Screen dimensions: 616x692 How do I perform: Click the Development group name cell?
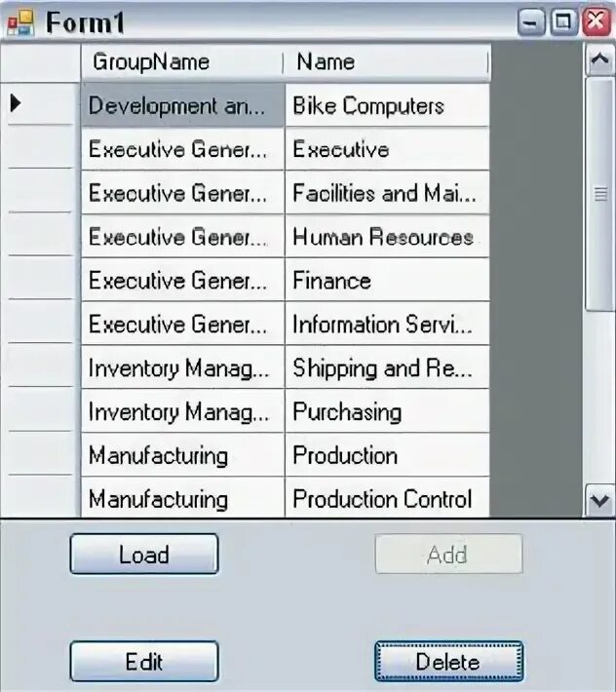(x=181, y=105)
